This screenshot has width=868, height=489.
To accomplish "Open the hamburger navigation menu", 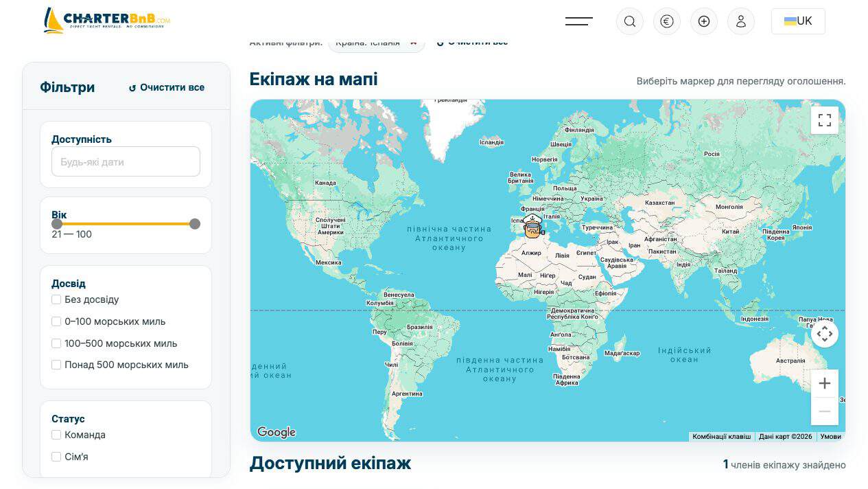I will coord(578,21).
